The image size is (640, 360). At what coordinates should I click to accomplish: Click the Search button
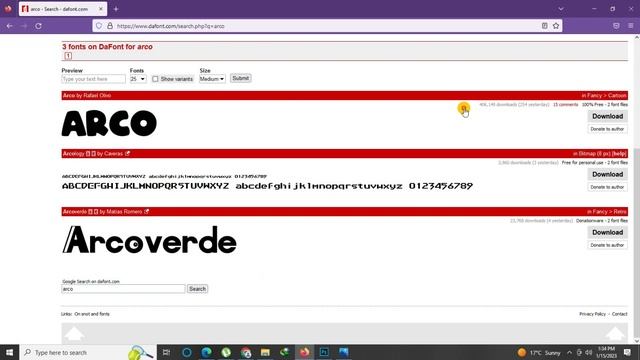[x=198, y=289]
